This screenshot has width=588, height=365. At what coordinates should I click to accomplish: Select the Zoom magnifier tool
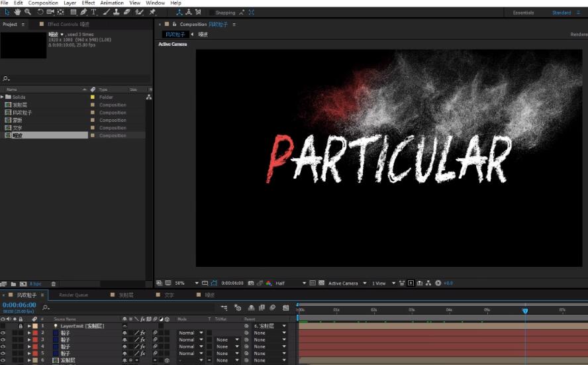point(27,12)
